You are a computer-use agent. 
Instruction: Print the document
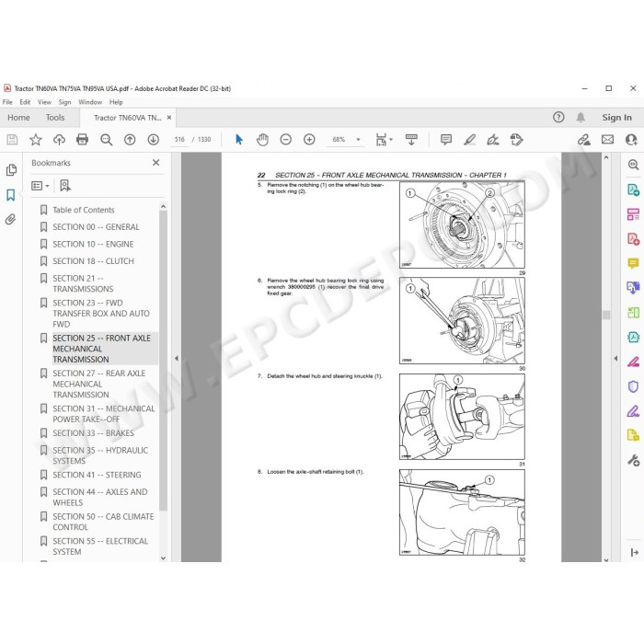coord(82,140)
